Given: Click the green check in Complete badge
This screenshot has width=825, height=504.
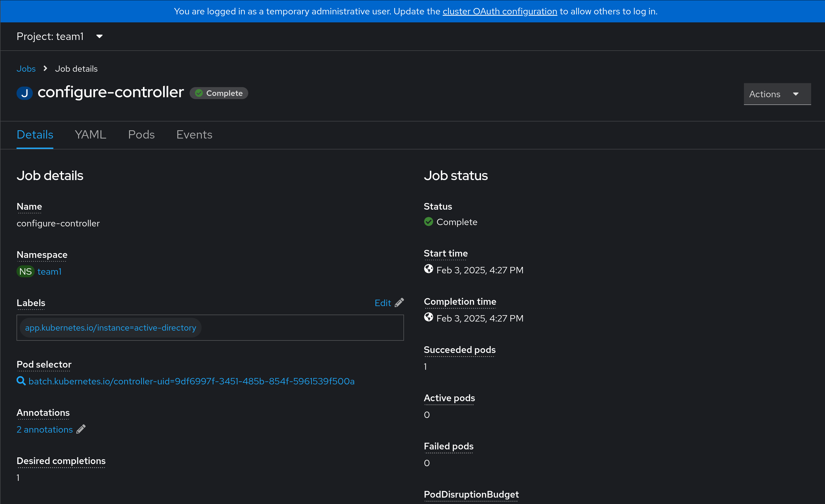Looking at the screenshot, I should (199, 93).
